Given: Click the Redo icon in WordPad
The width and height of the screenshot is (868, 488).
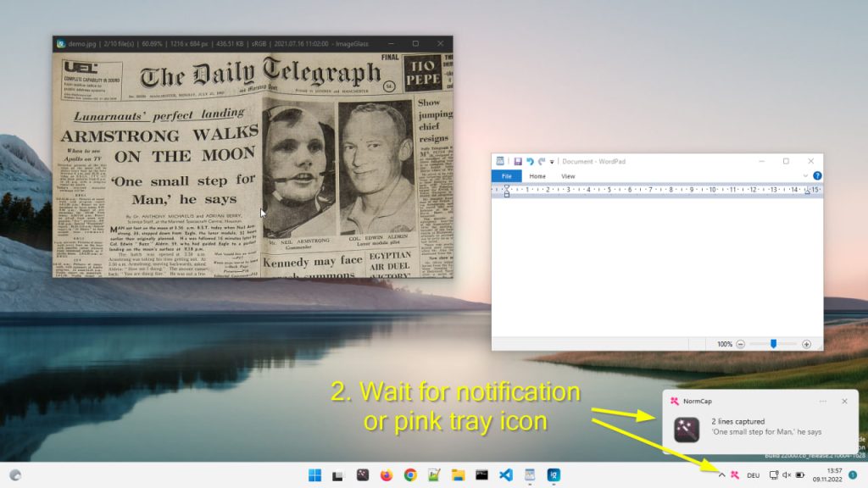Looking at the screenshot, I should [542, 162].
